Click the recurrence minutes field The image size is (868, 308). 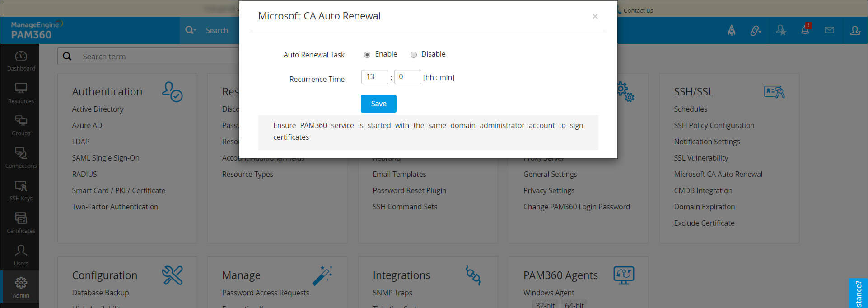[407, 77]
